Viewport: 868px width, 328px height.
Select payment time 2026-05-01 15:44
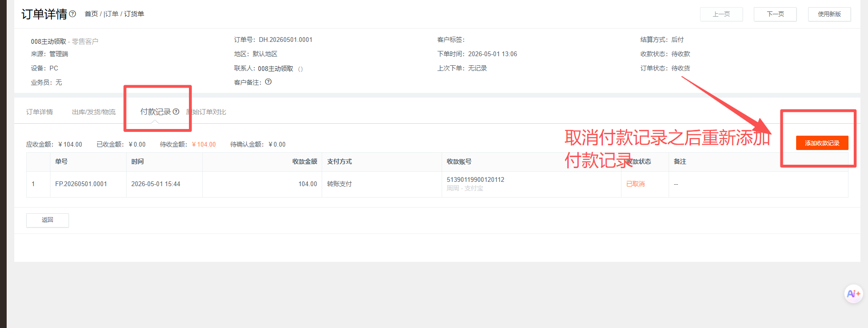coord(156,184)
